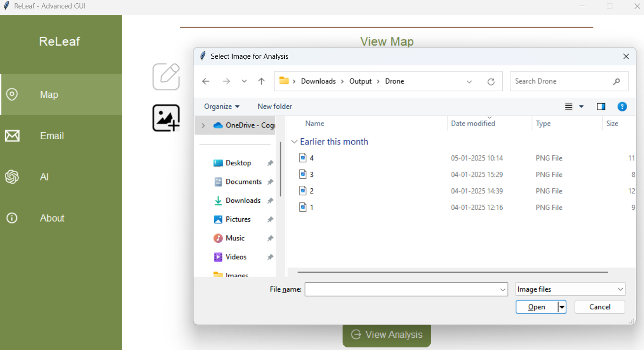The image size is (644, 350).
Task: Expand the Open button dropdown arrow
Action: tap(562, 307)
